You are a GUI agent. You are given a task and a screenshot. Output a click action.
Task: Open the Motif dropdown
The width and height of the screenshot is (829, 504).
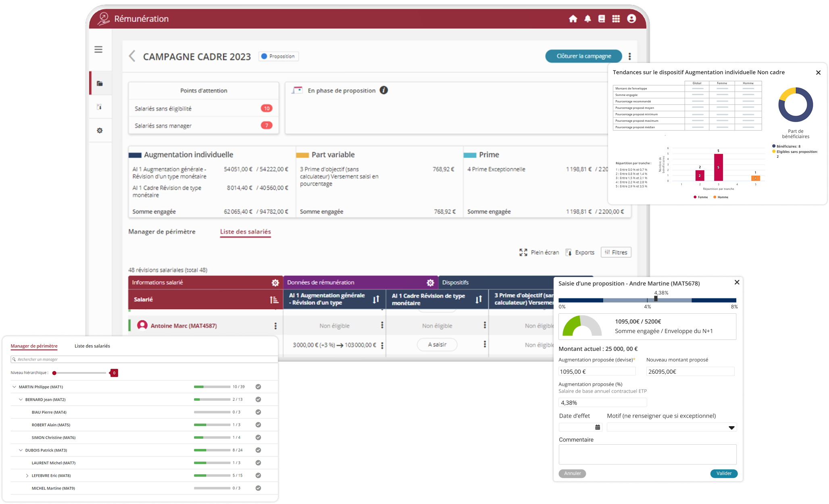[x=731, y=427]
